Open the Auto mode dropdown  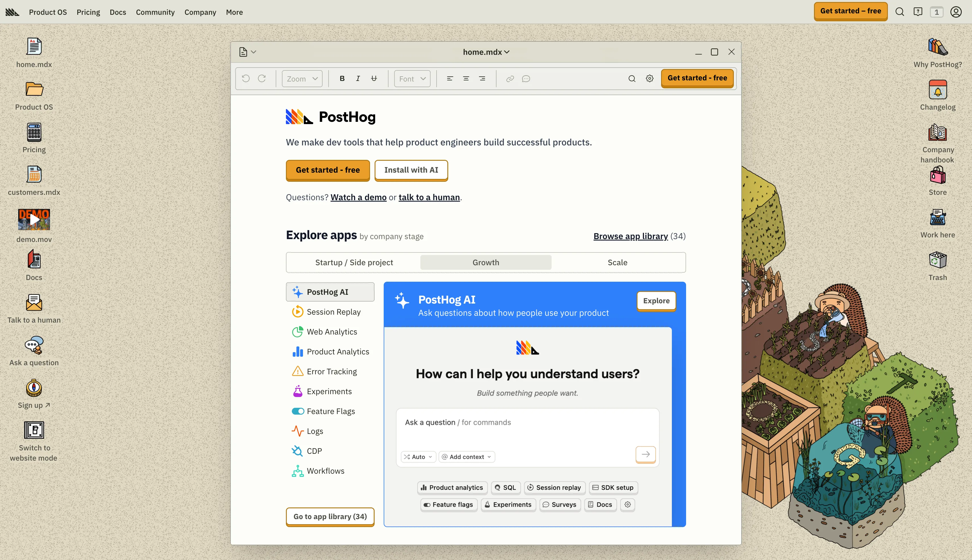418,457
